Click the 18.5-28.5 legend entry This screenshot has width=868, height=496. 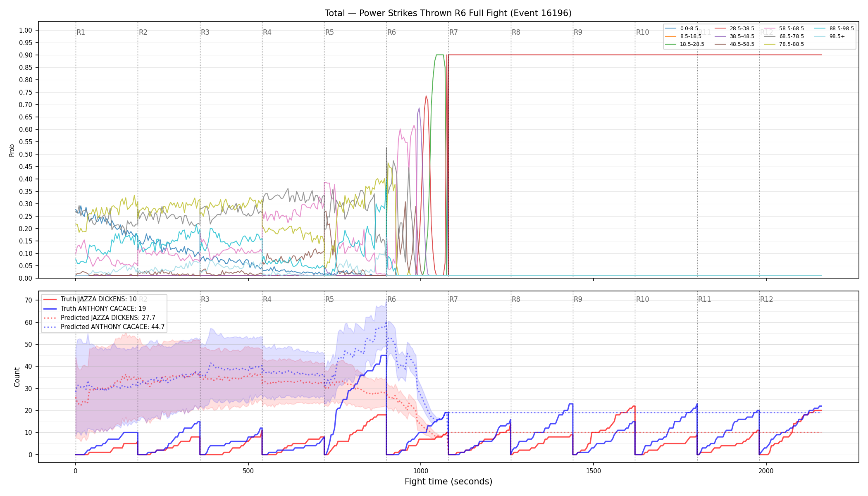click(x=684, y=44)
